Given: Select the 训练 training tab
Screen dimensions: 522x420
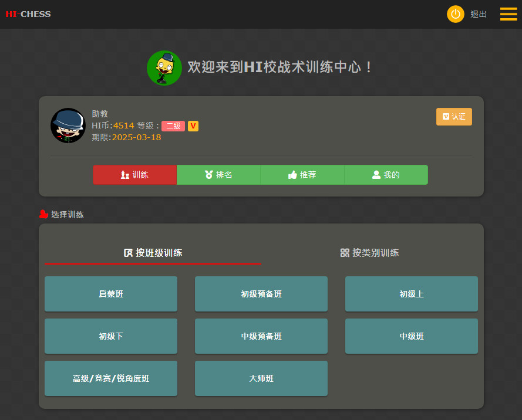Looking at the screenshot, I should [x=135, y=175].
